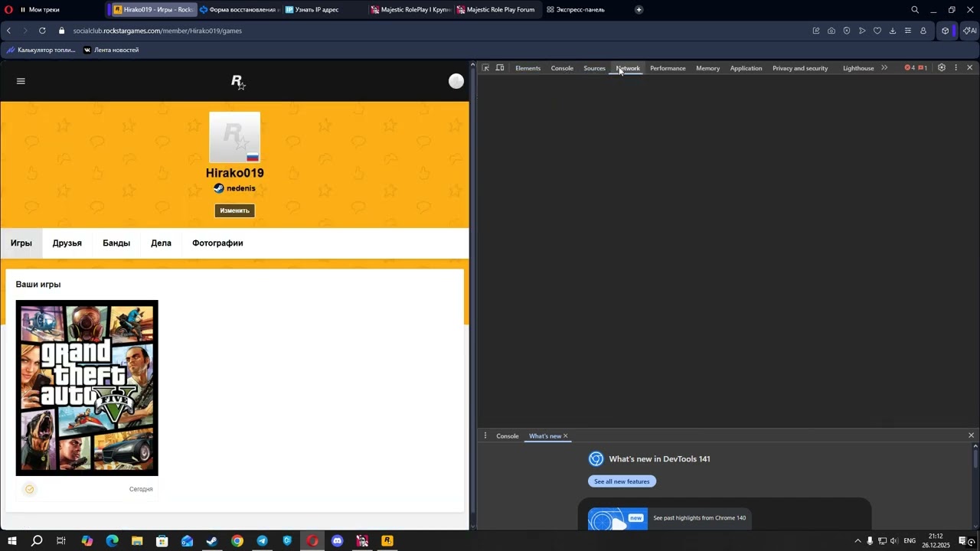The image size is (980, 551).
Task: Open the Chrome 140 past highlights thumbnail
Action: (x=618, y=519)
